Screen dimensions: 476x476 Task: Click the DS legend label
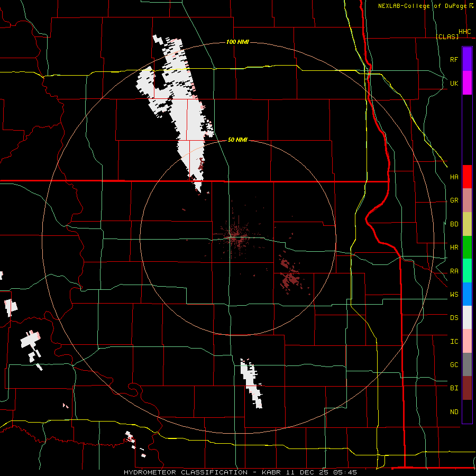[454, 318]
